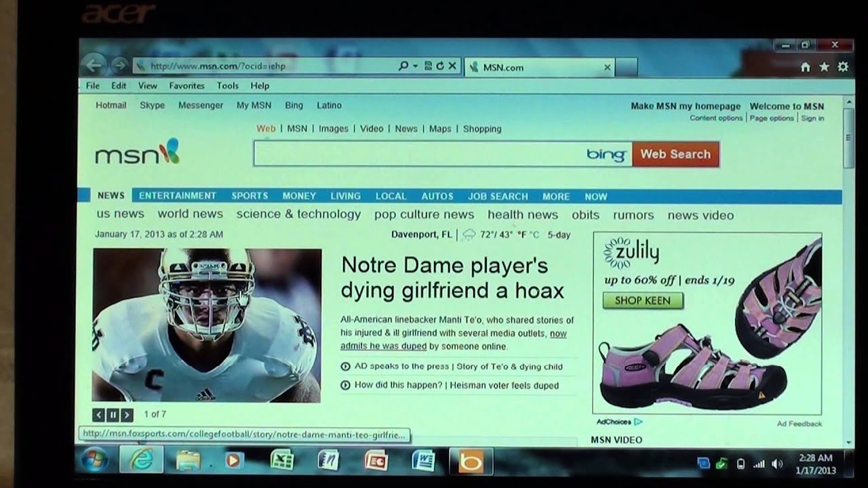This screenshot has width=868, height=488.
Task: Open the Bing link in top bar
Action: 294,105
